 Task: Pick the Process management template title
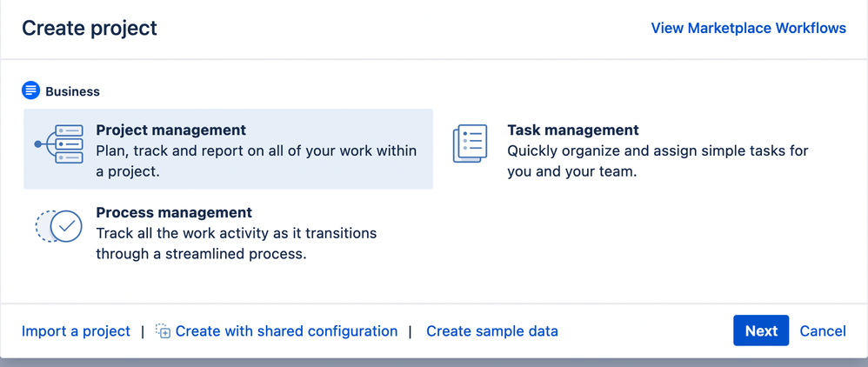click(174, 212)
